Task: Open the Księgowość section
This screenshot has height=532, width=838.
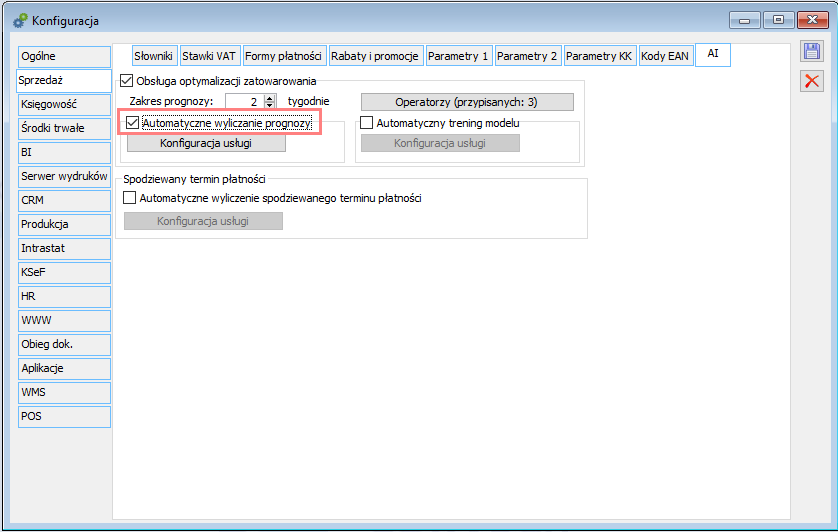Action: point(64,105)
